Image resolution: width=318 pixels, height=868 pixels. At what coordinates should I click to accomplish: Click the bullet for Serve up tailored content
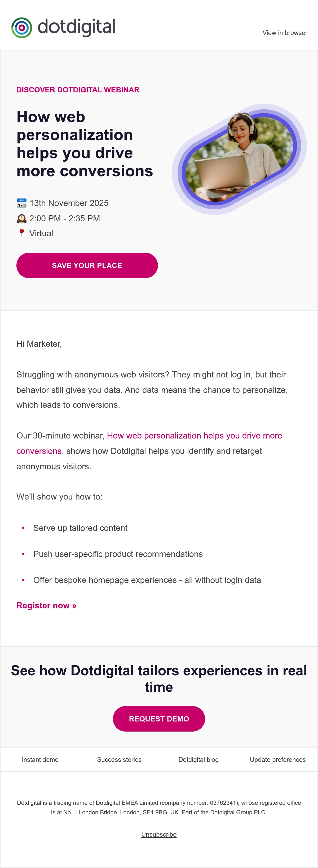pyautogui.click(x=23, y=528)
